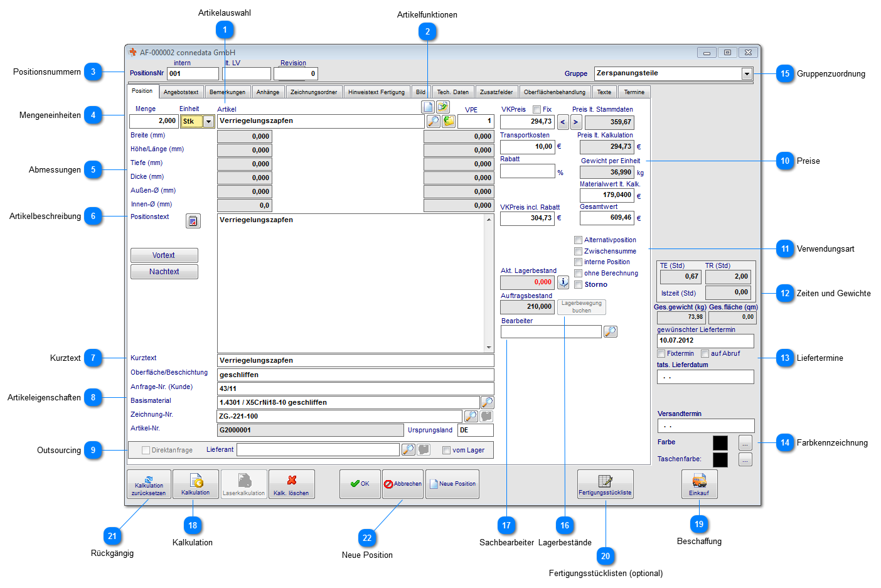This screenshot has height=588, width=881.
Task: Click the Transportkosten field showing 10,00
Action: tap(527, 147)
